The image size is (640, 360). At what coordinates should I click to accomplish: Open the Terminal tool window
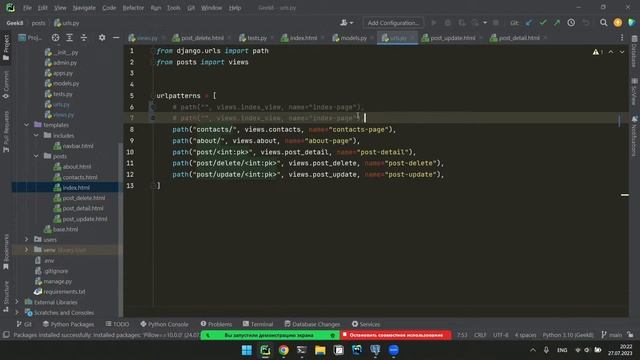point(258,324)
